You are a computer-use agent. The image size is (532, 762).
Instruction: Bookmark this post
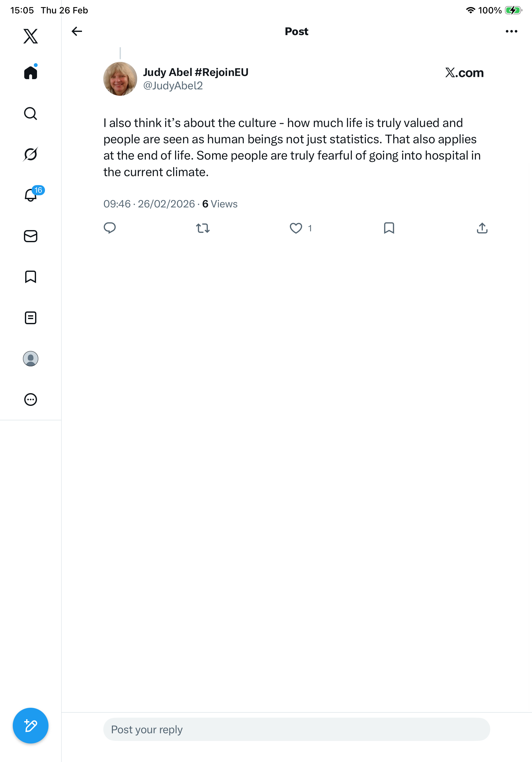(x=389, y=228)
